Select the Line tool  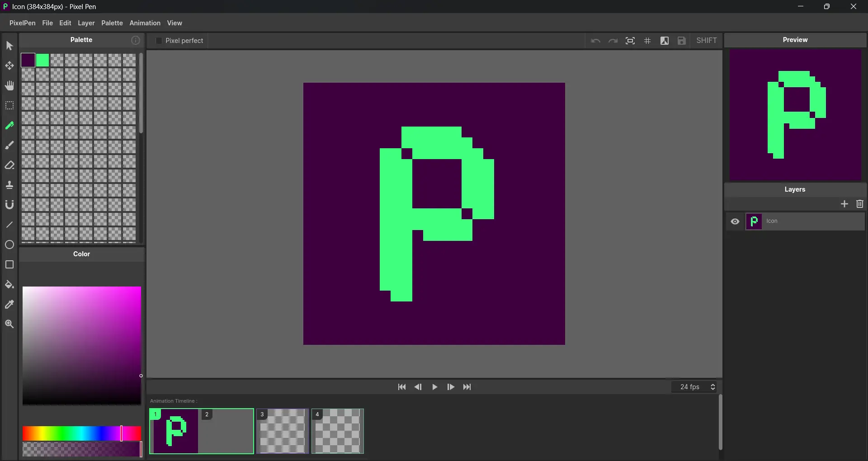click(9, 225)
